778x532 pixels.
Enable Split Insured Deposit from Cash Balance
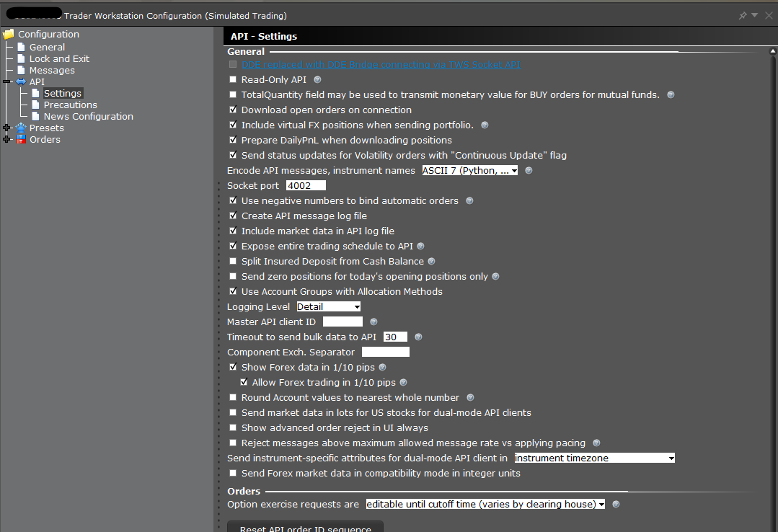coord(232,261)
